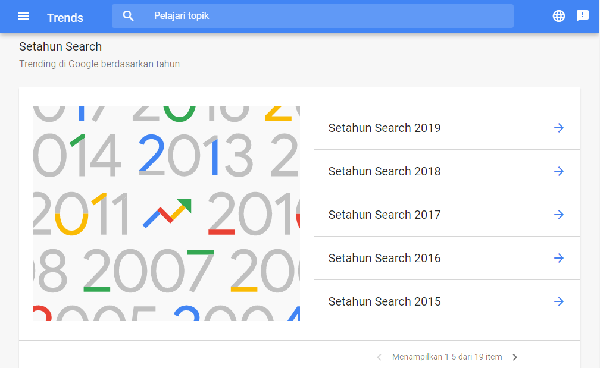Go to previous page of items

click(379, 357)
